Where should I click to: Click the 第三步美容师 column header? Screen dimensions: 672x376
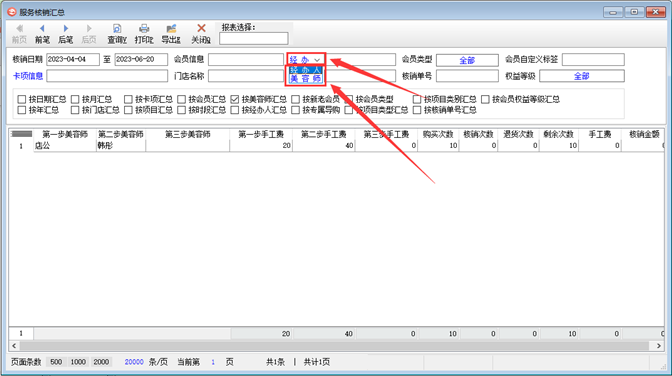click(x=188, y=135)
